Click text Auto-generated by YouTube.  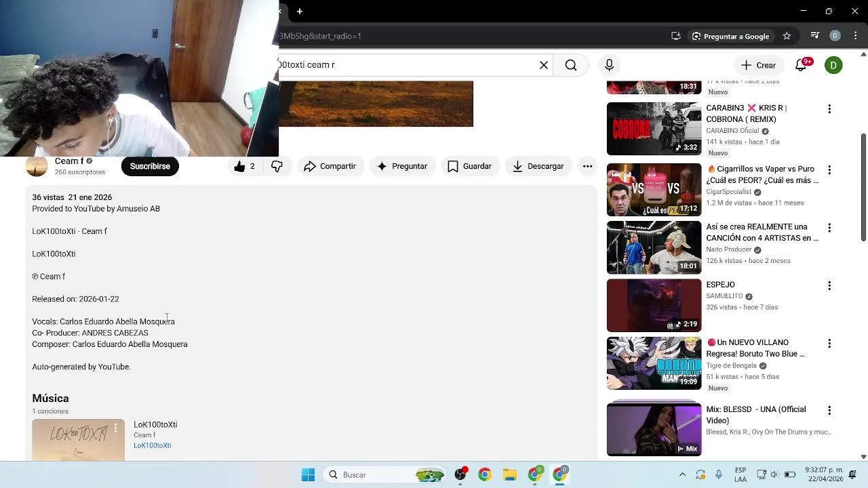point(81,367)
